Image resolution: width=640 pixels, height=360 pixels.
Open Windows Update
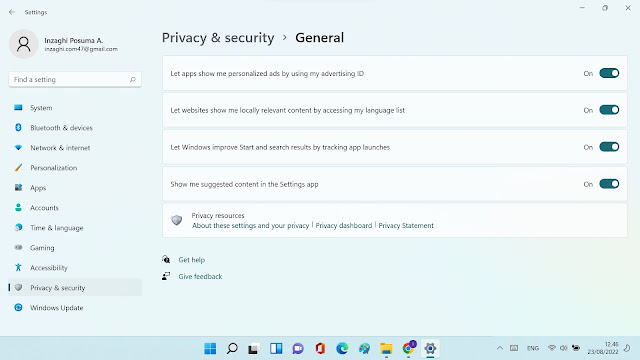[x=75, y=308]
